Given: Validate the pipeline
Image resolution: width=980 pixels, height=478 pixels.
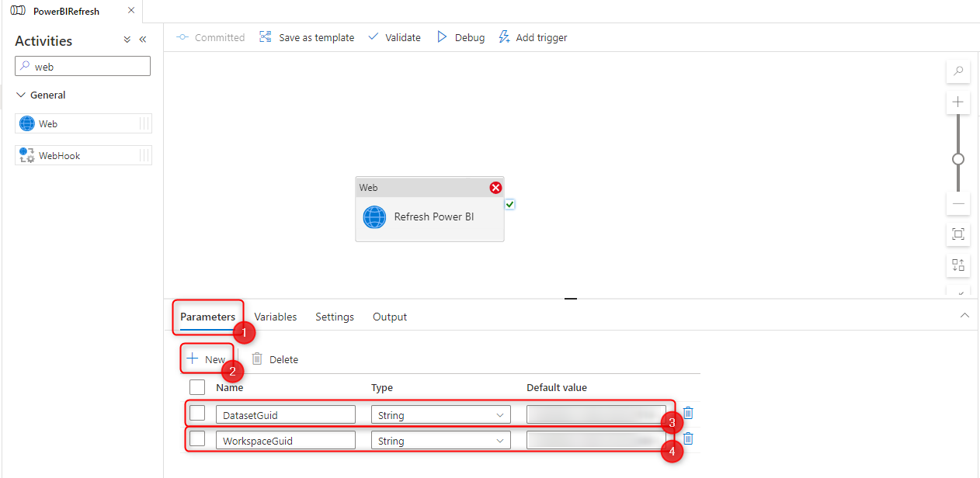Looking at the screenshot, I should 394,37.
